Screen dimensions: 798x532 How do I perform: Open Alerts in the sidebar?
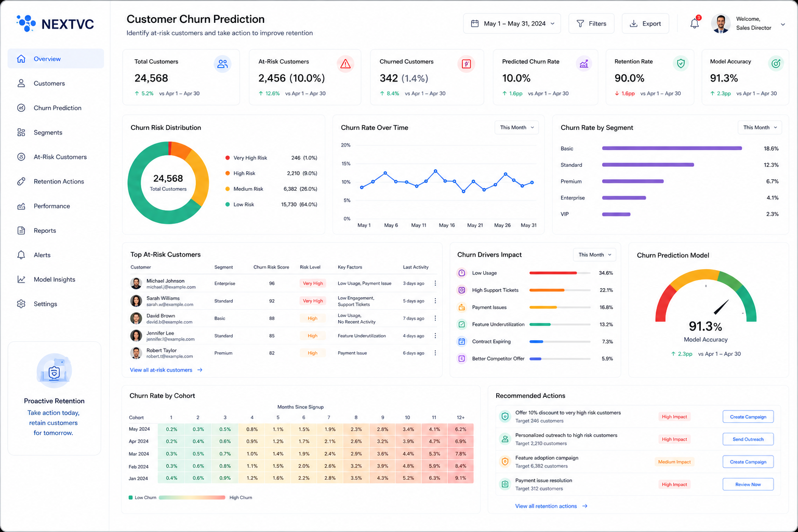56,255
